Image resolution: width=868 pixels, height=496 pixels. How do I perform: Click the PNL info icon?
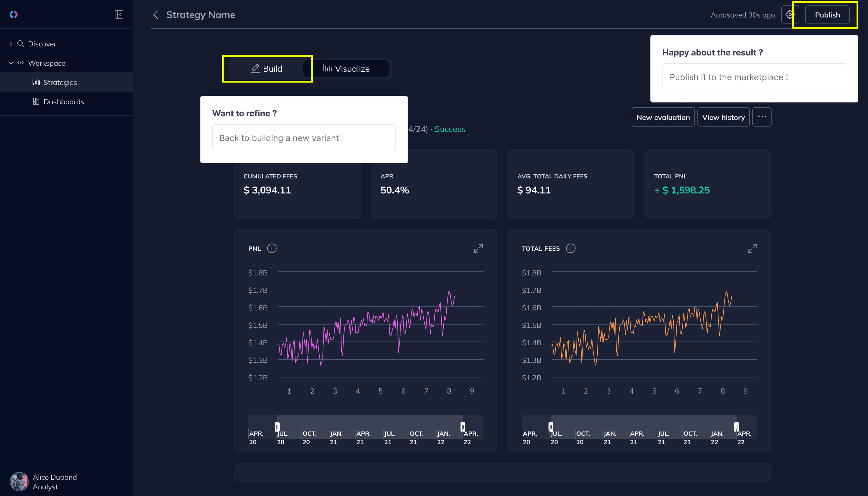coord(272,248)
